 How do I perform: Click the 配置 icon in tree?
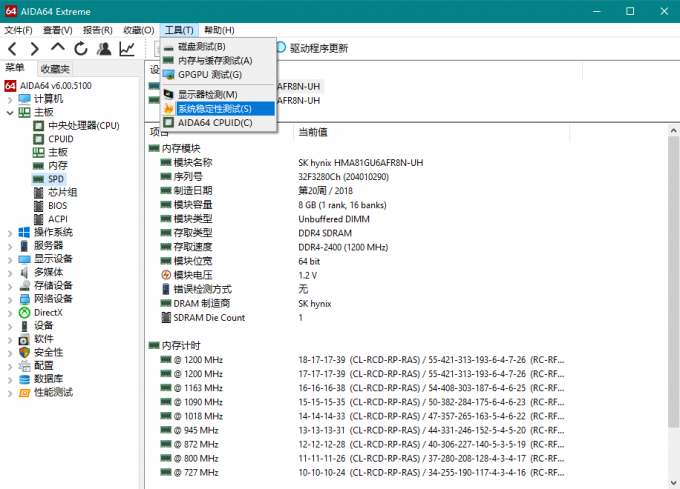click(x=24, y=366)
